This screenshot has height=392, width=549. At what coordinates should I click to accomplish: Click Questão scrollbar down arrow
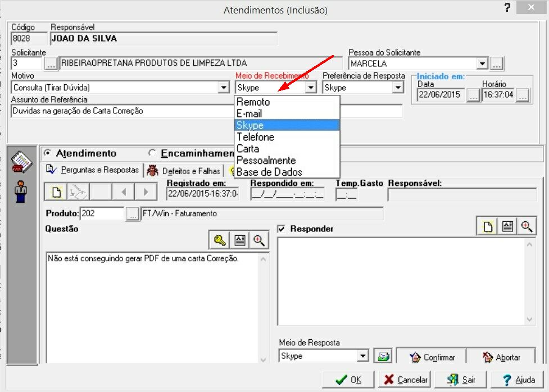[x=264, y=359]
